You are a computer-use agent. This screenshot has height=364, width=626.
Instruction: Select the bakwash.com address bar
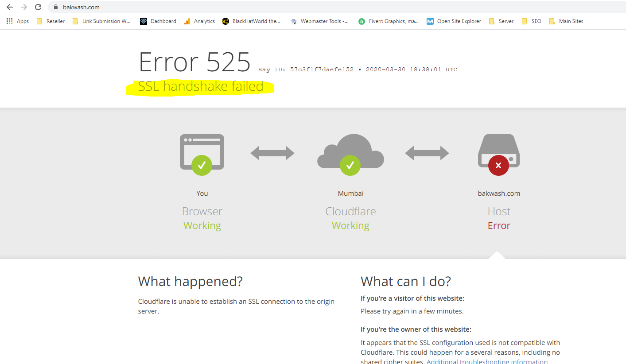click(x=337, y=7)
